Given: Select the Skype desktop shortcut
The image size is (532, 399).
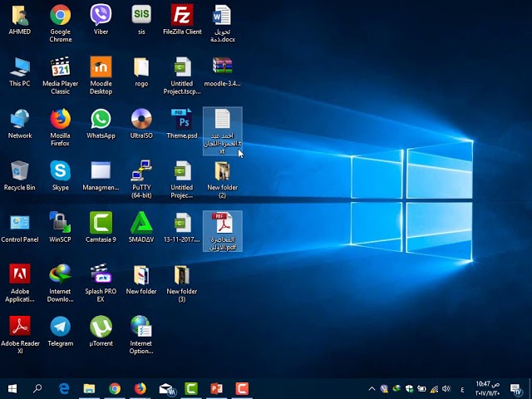Looking at the screenshot, I should tap(61, 175).
